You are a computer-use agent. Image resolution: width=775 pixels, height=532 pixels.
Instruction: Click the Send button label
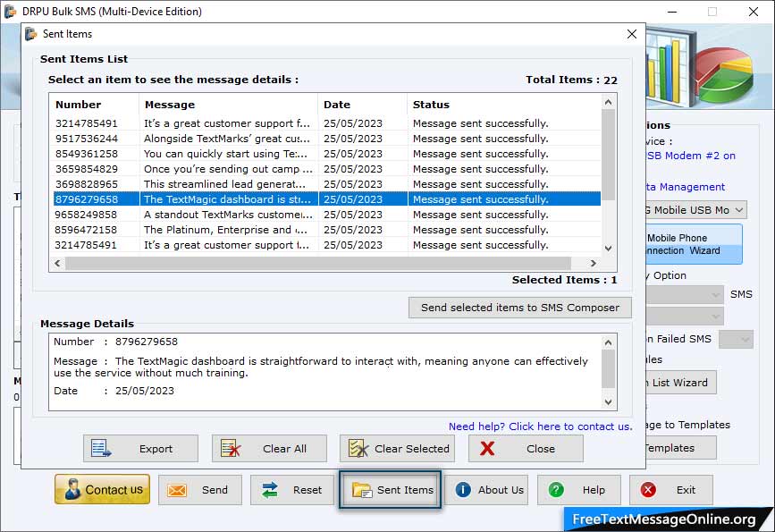tap(215, 490)
